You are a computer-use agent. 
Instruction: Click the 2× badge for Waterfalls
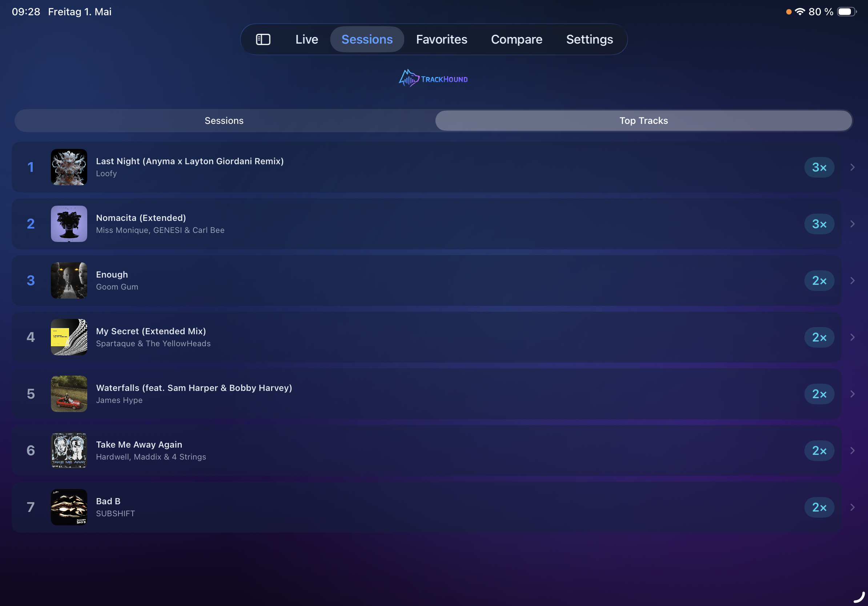click(x=819, y=394)
